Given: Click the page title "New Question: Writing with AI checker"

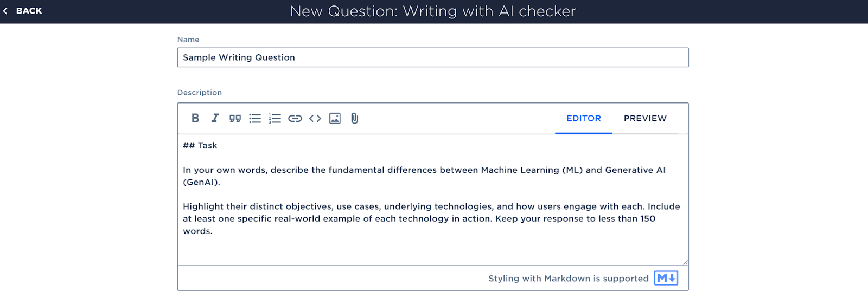Looking at the screenshot, I should [433, 11].
